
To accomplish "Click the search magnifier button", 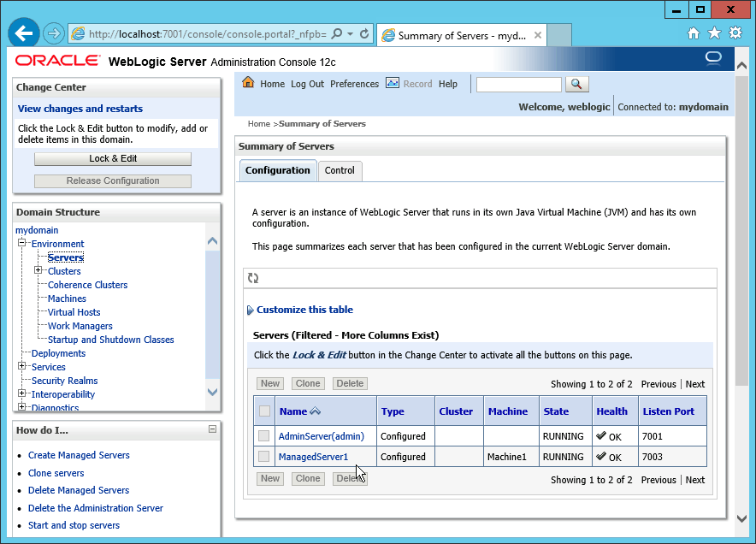I will (x=577, y=84).
